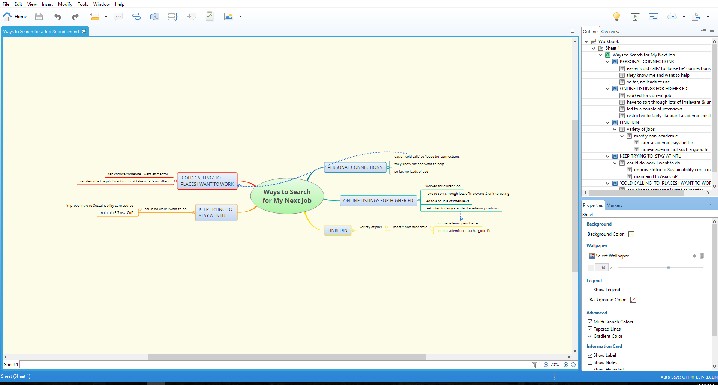Click the horizontal scrollbar below the mind map canvas
The height and width of the screenshot is (385, 718).
click(x=287, y=357)
